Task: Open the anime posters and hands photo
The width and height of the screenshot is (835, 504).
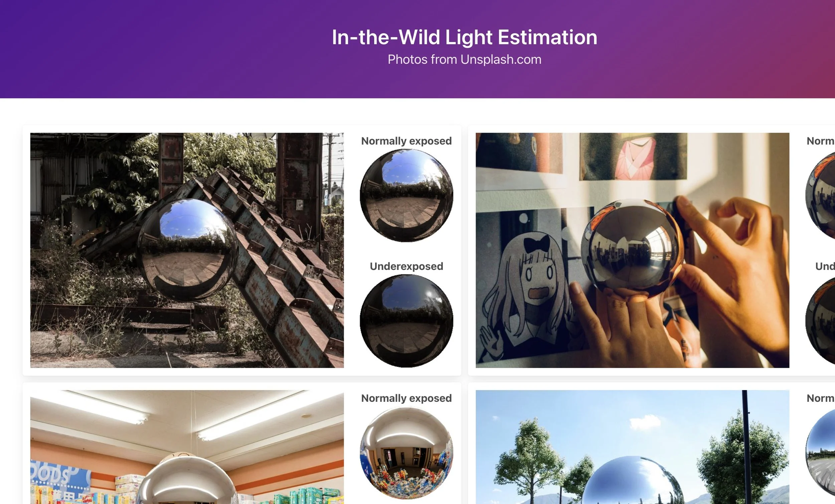Action: 632,250
